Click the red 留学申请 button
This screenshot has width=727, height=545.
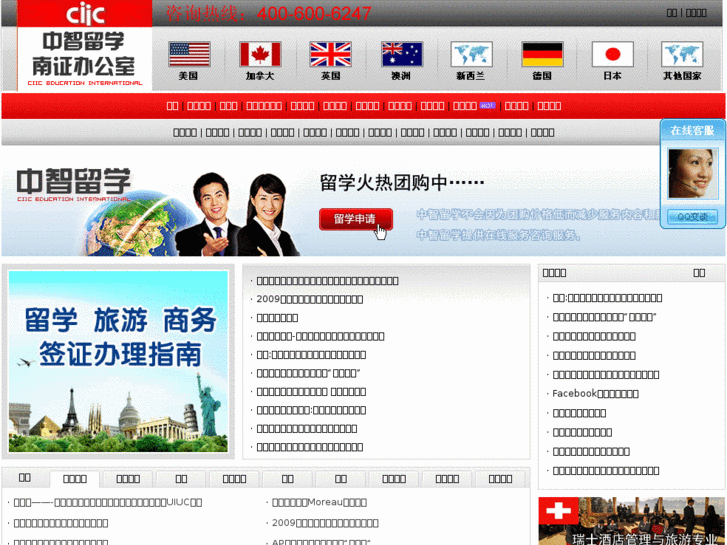[356, 219]
